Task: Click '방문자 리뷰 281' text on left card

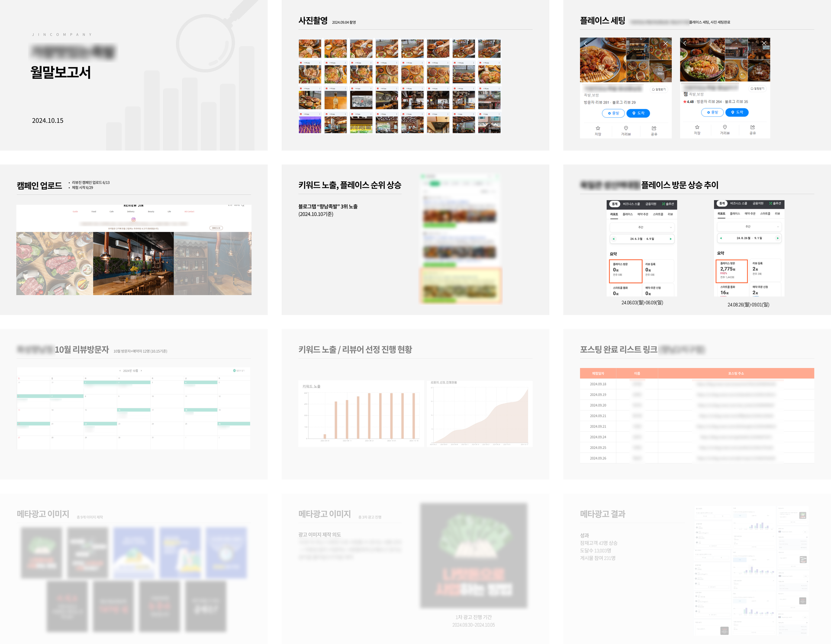Action: [596, 103]
